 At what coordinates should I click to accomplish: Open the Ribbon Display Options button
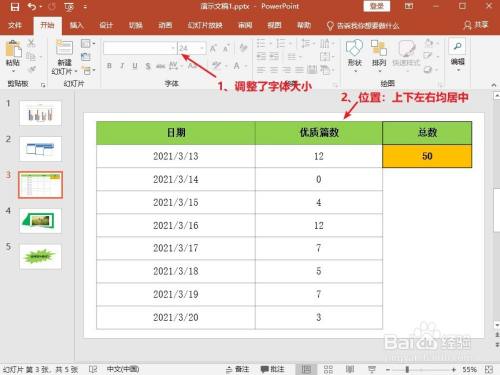[x=409, y=6]
